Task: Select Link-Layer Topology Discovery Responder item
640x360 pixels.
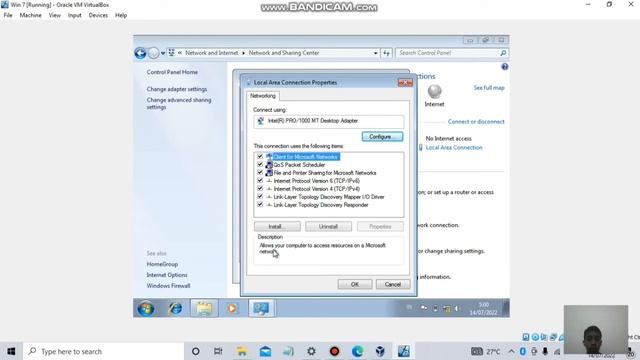Action: coord(321,205)
